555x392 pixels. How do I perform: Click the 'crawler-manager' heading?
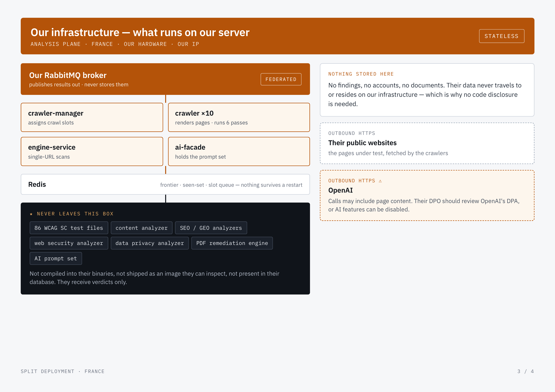click(56, 113)
